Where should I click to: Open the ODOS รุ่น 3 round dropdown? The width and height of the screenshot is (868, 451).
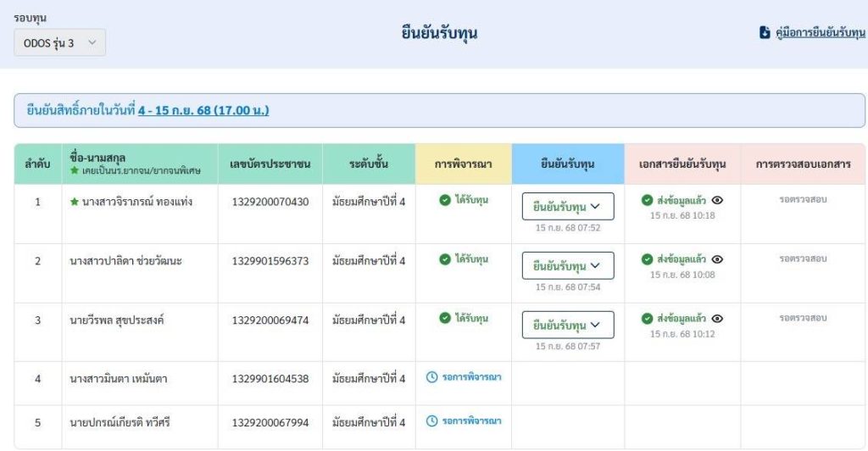[x=59, y=42]
